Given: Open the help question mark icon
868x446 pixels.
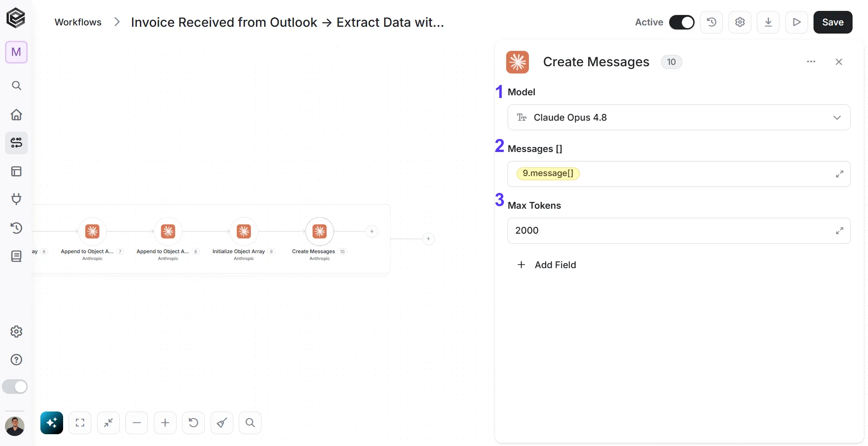Looking at the screenshot, I should 16,360.
